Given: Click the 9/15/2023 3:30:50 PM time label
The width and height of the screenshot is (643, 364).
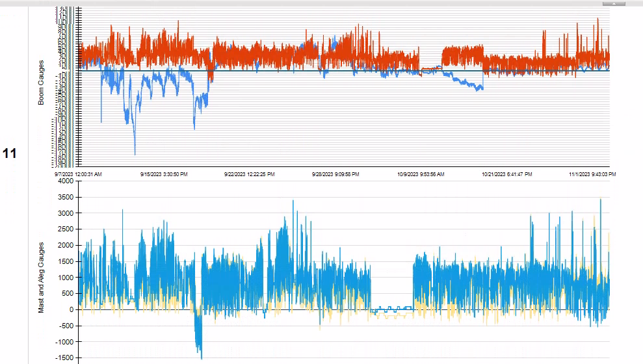Looking at the screenshot, I should (164, 174).
